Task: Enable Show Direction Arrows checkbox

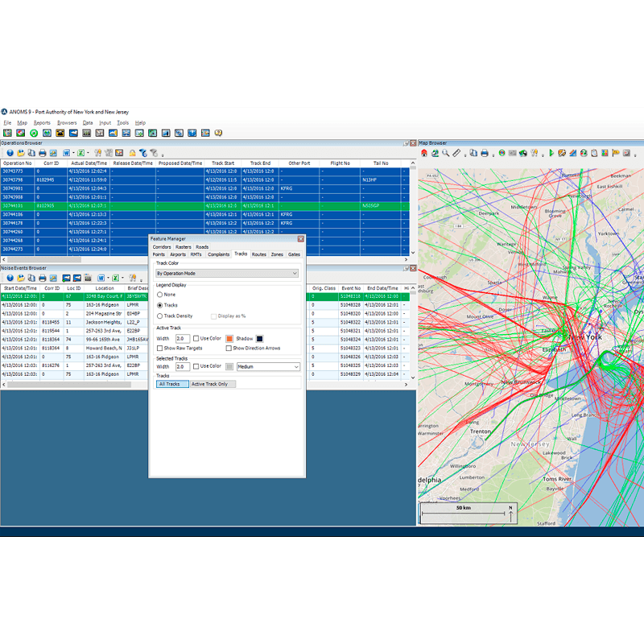Action: click(x=229, y=349)
